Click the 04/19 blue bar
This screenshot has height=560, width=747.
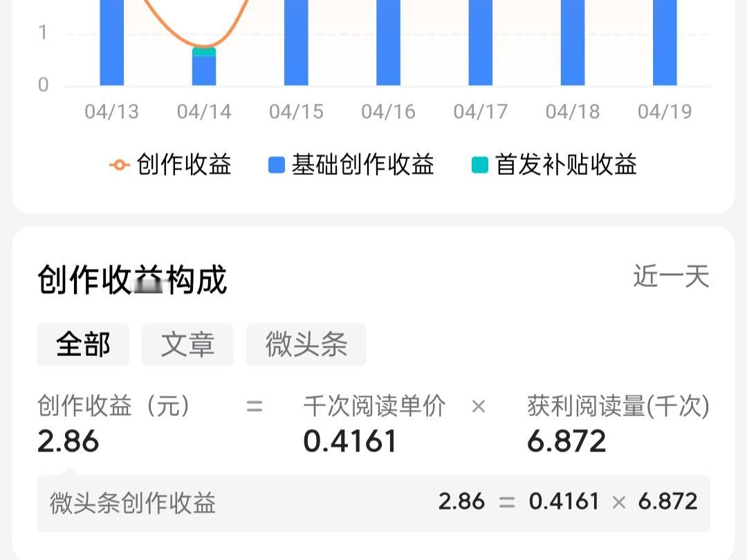tap(665, 43)
